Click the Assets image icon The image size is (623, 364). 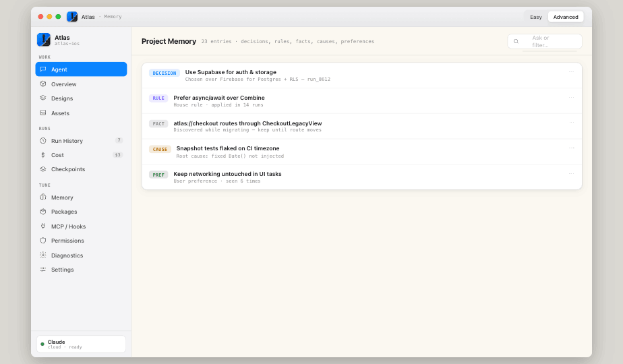point(43,113)
